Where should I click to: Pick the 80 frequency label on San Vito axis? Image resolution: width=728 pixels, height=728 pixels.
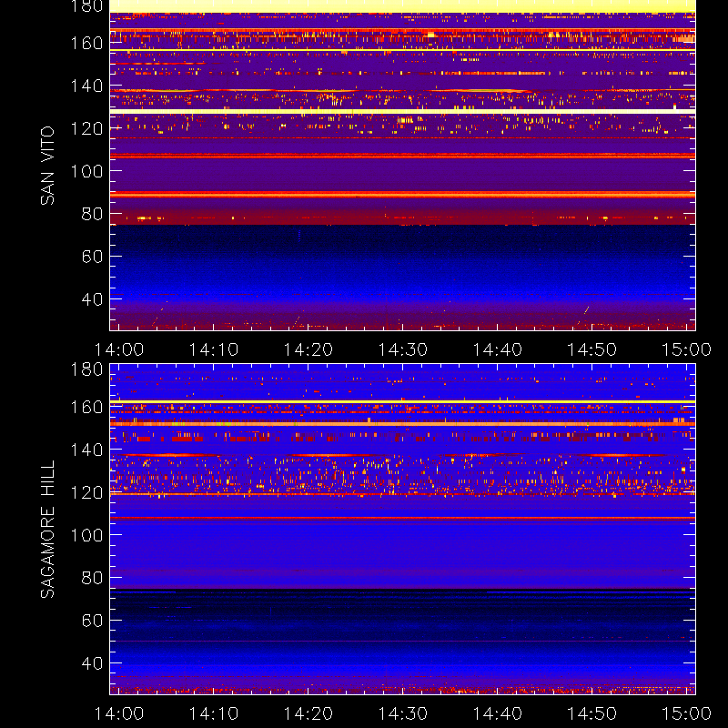92,214
